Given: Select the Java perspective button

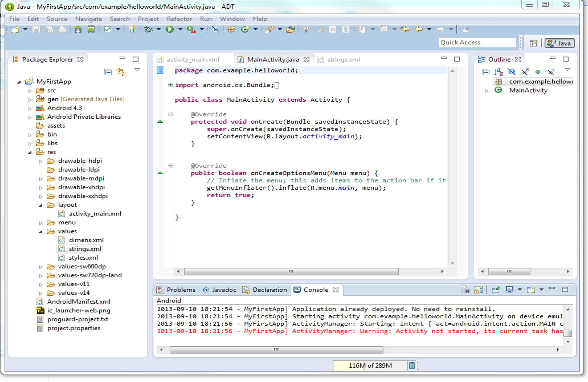Looking at the screenshot, I should (x=560, y=43).
